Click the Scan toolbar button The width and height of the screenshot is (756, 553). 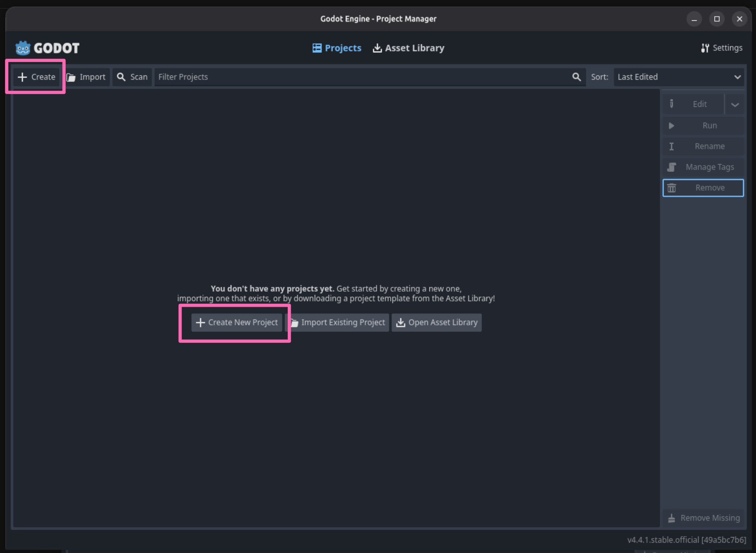132,77
